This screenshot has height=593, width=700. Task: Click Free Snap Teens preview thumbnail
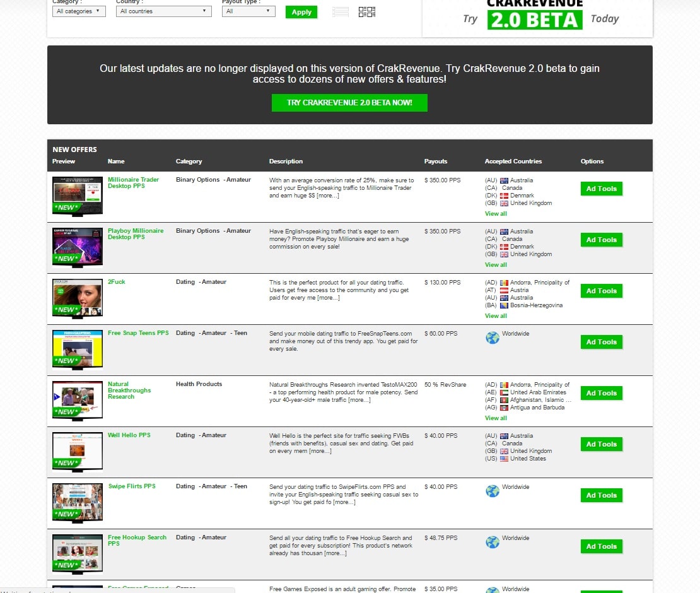pyautogui.click(x=77, y=349)
